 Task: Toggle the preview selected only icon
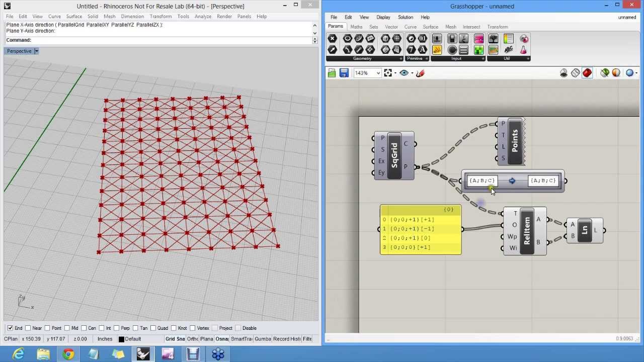click(605, 73)
